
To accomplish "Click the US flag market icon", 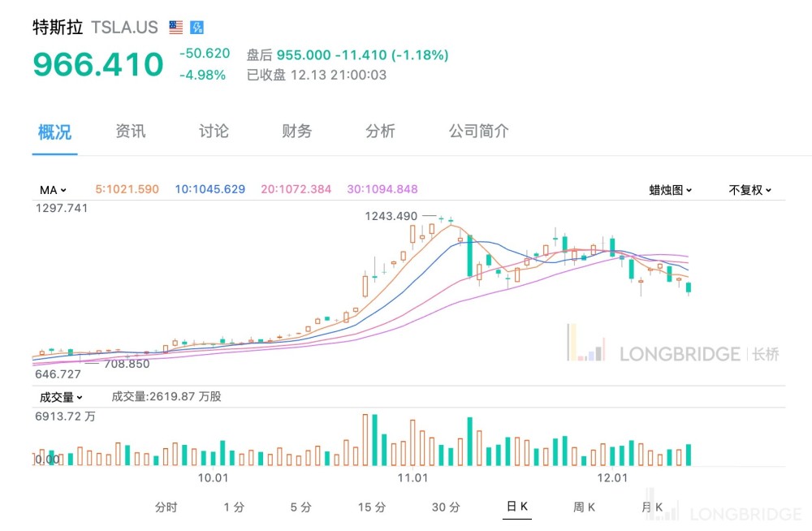I will [176, 28].
